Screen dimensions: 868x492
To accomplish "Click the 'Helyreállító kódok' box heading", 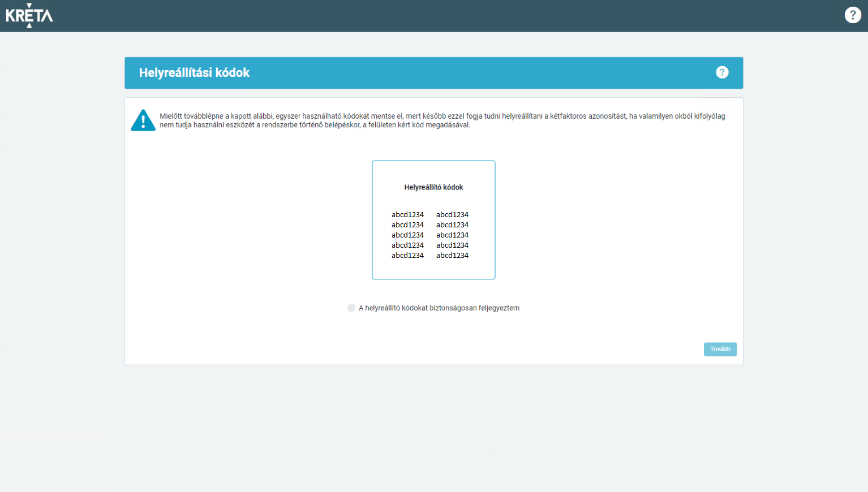I will tap(433, 187).
